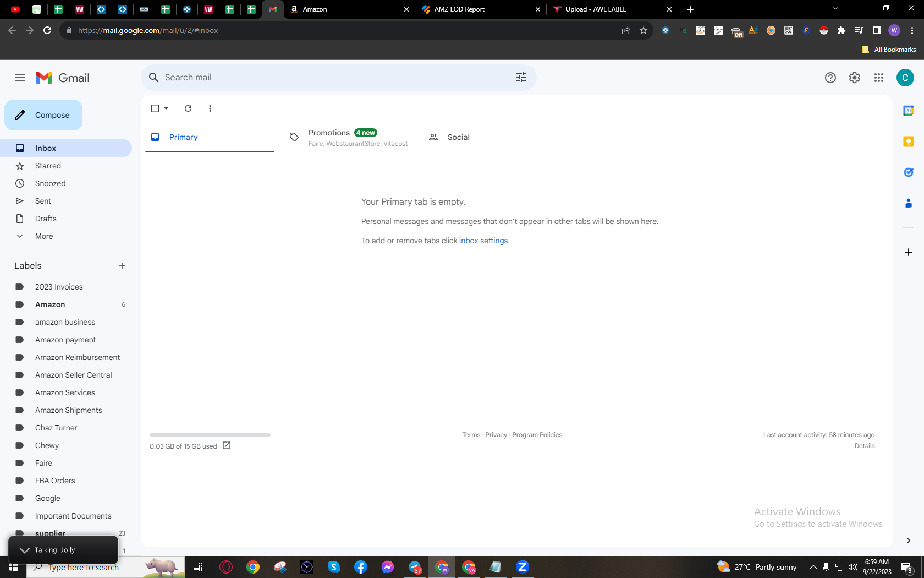Open Google account avatar C
Viewport: 924px width, 578px height.
905,78
